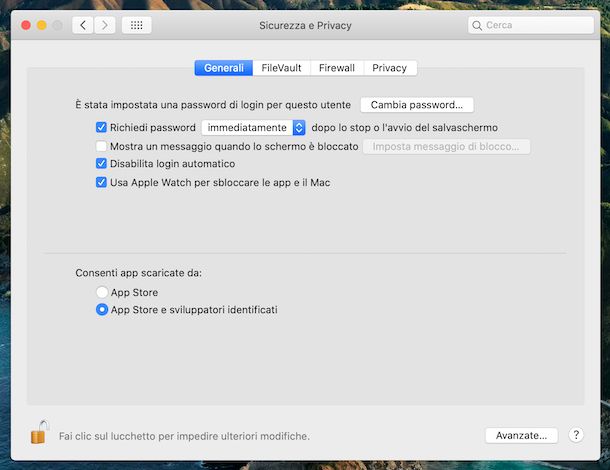
Task: Go back with the left arrow button
Action: (82, 25)
